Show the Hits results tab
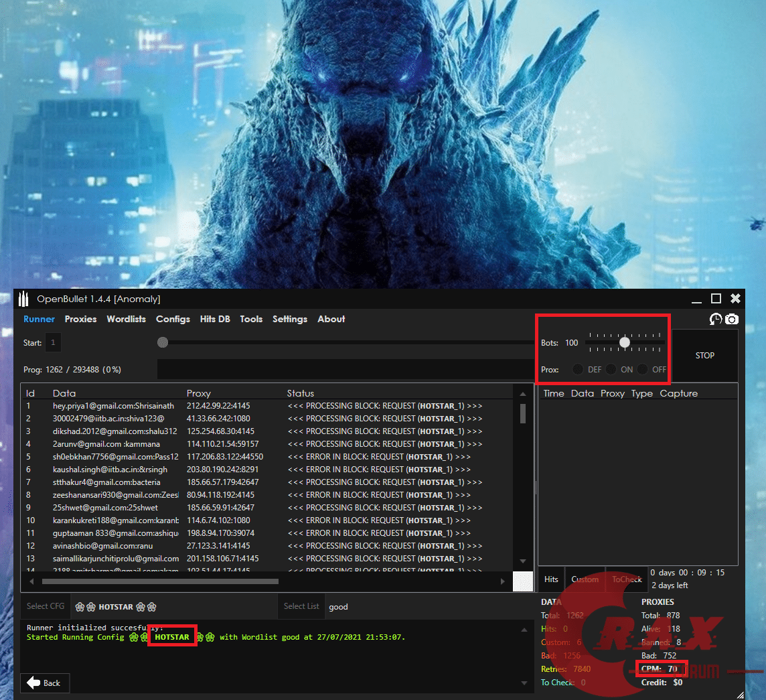This screenshot has width=766, height=700. coord(551,579)
